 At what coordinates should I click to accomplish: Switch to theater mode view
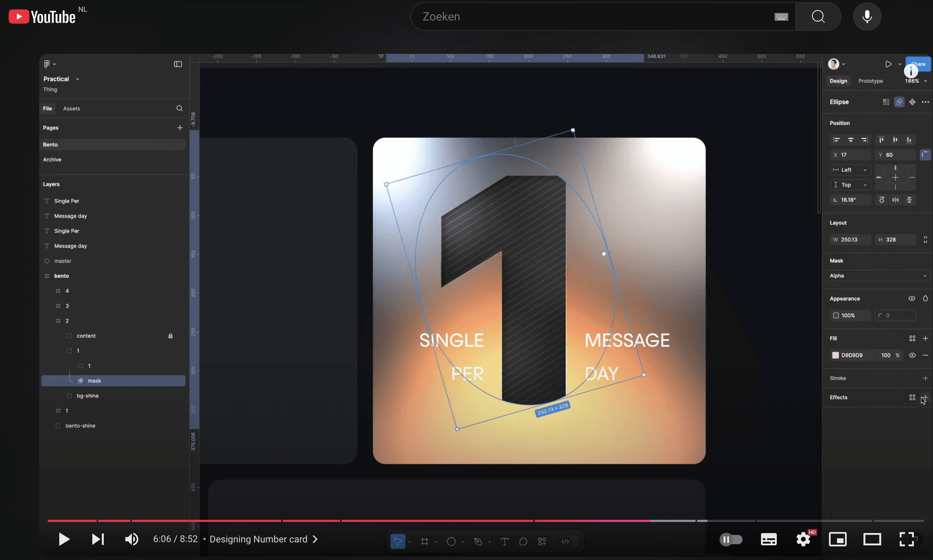[x=872, y=539]
